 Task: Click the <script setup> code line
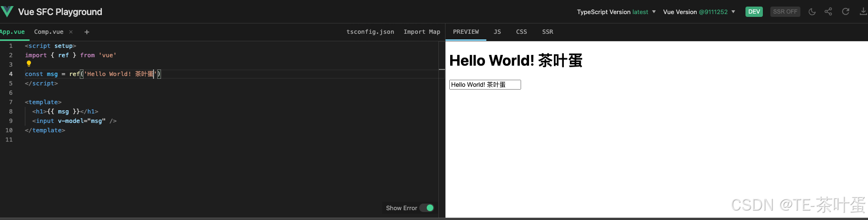(x=50, y=46)
